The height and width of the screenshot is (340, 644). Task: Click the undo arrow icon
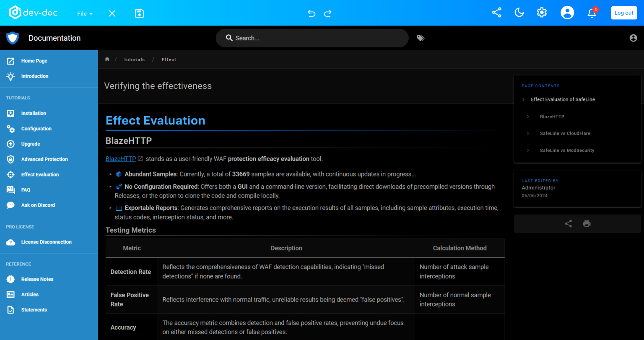[312, 13]
